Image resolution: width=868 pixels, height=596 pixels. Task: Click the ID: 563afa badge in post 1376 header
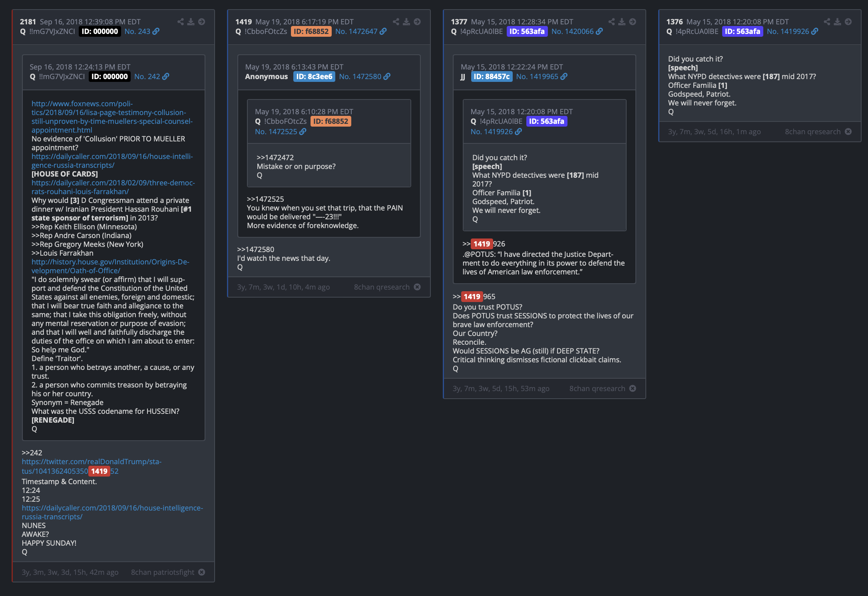coord(743,31)
